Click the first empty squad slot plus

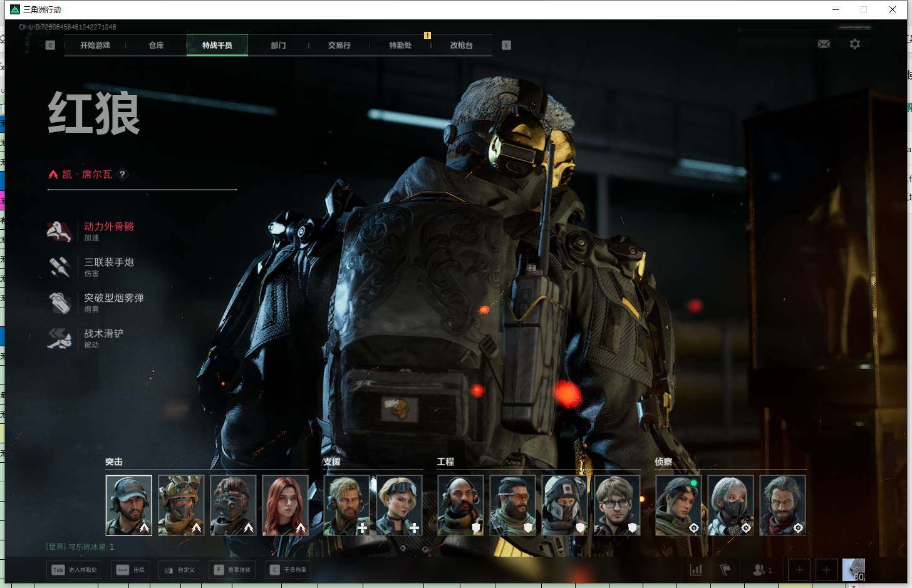pos(799,570)
